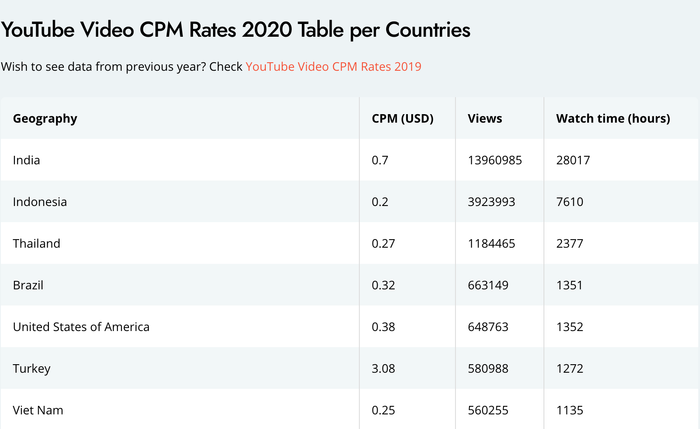The height and width of the screenshot is (429, 700).
Task: Click Thailand's CPM value 0.27
Action: [x=384, y=244]
